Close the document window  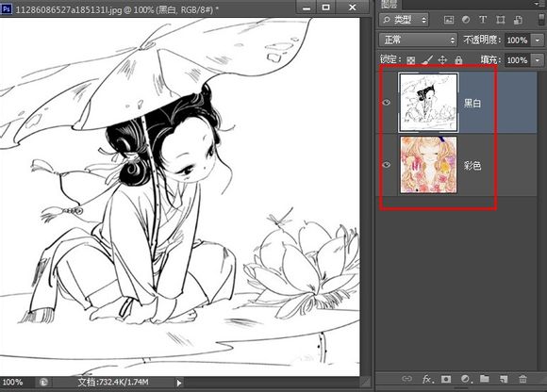point(353,8)
